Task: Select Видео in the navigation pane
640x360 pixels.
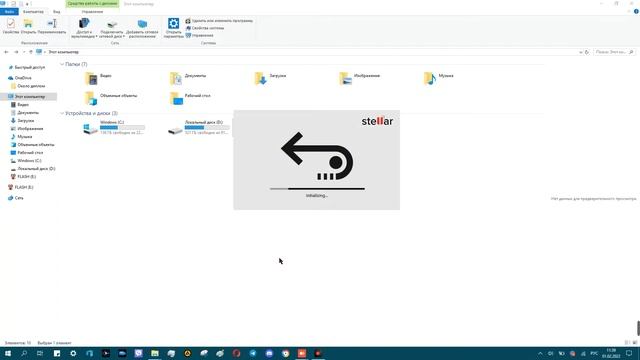Action: [x=20, y=104]
